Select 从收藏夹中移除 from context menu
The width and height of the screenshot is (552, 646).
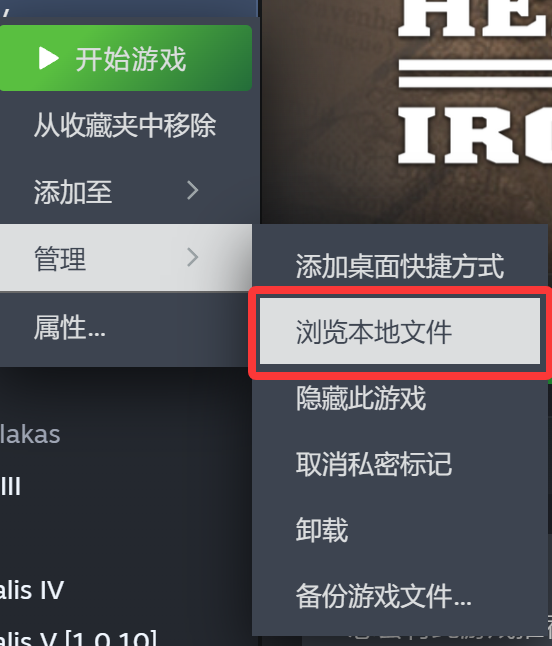126,125
